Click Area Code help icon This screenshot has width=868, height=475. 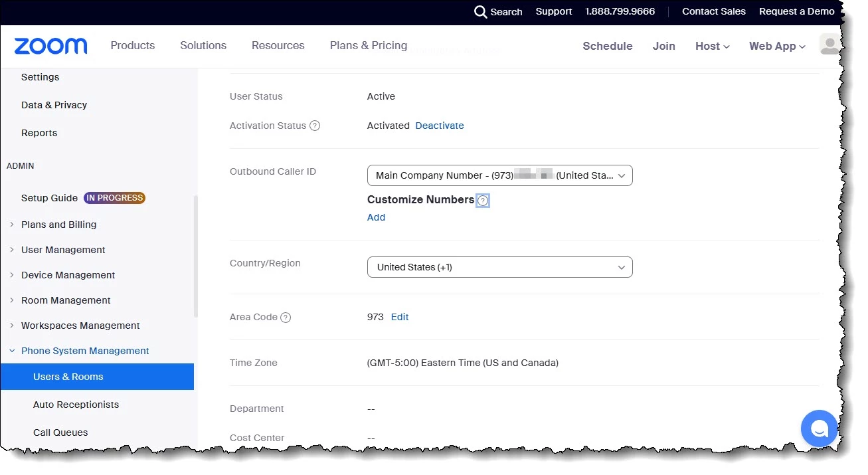[286, 318]
